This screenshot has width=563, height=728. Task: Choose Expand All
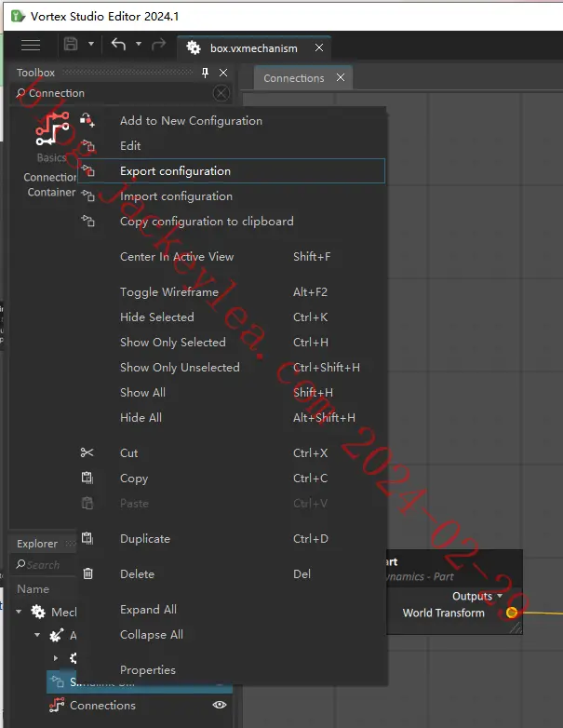pyautogui.click(x=231, y=609)
